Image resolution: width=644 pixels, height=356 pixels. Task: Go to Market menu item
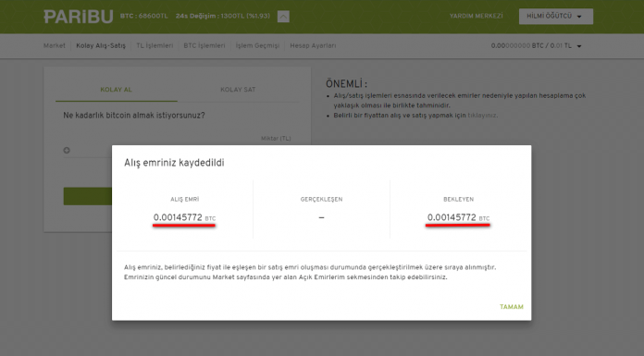(x=55, y=45)
